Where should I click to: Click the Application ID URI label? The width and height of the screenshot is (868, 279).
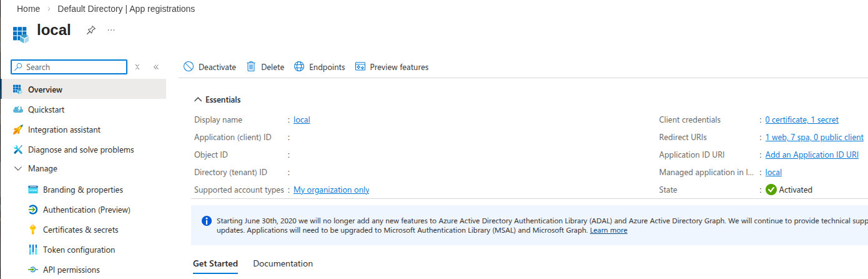point(691,155)
